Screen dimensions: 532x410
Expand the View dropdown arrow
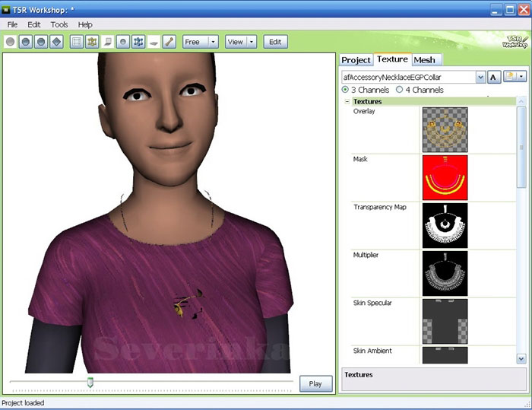point(251,42)
